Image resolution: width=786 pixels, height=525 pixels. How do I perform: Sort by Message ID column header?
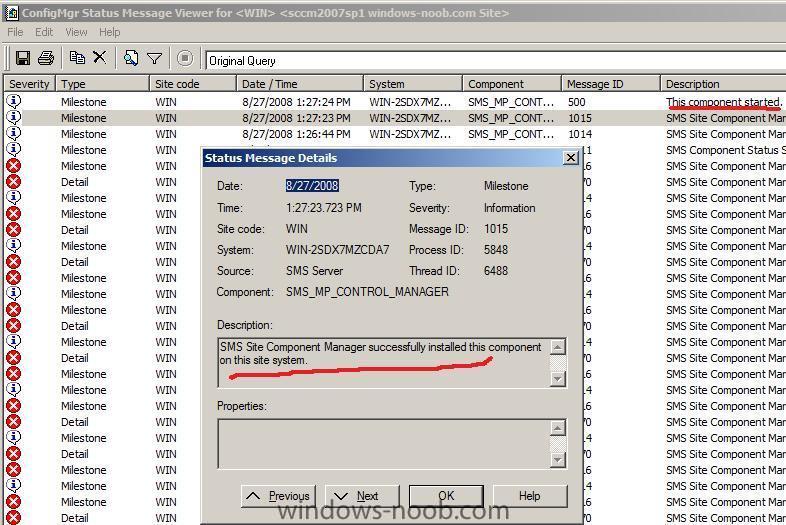pos(611,84)
